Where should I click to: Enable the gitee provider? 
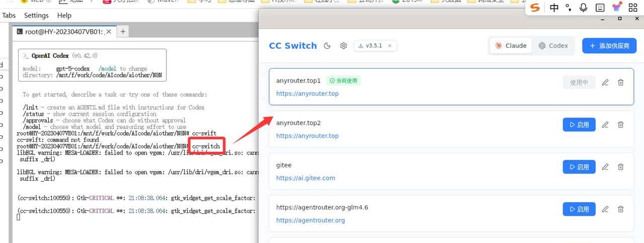coord(579,167)
